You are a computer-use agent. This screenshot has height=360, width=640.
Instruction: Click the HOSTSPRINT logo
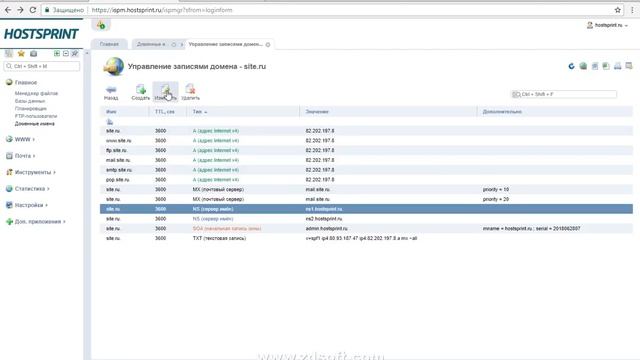pos(41,34)
